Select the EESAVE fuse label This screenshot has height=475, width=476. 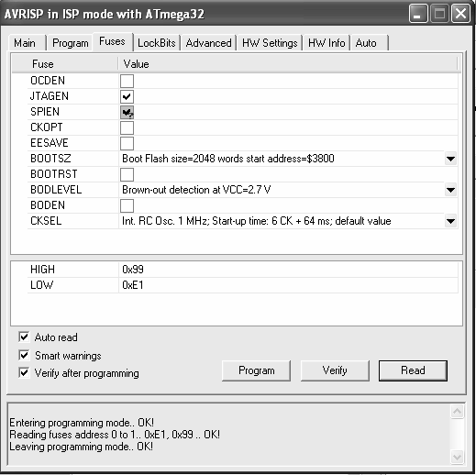50,143
